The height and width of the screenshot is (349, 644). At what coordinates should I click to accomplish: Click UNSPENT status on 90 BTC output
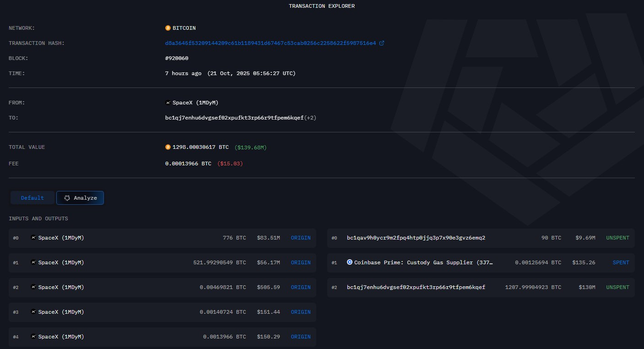tap(618, 238)
